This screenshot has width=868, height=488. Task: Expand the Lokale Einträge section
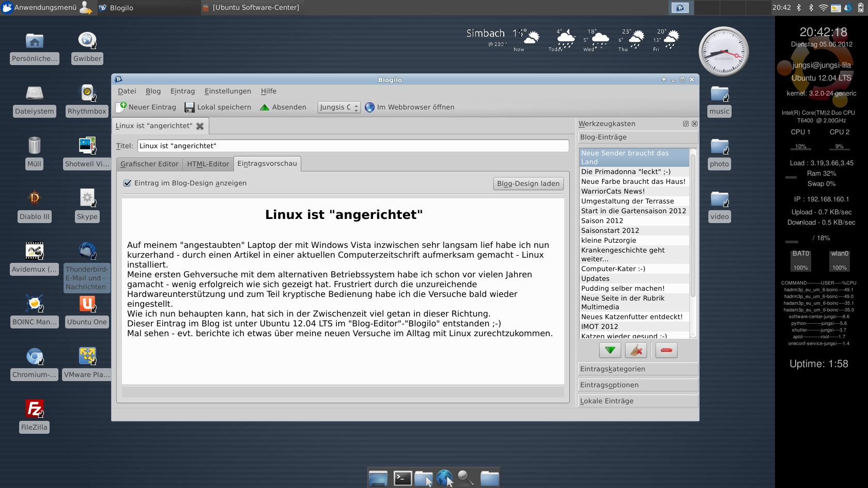[x=639, y=401]
